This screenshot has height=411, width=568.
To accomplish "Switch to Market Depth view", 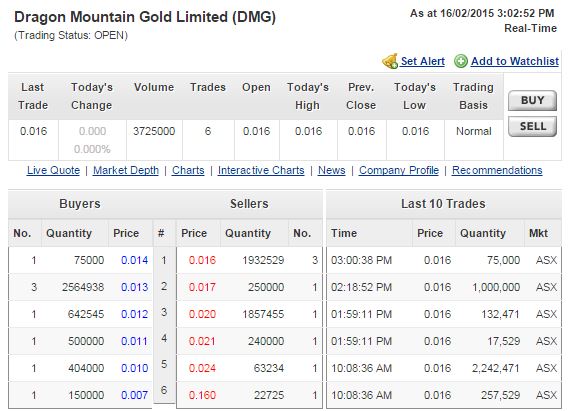I will (x=126, y=170).
